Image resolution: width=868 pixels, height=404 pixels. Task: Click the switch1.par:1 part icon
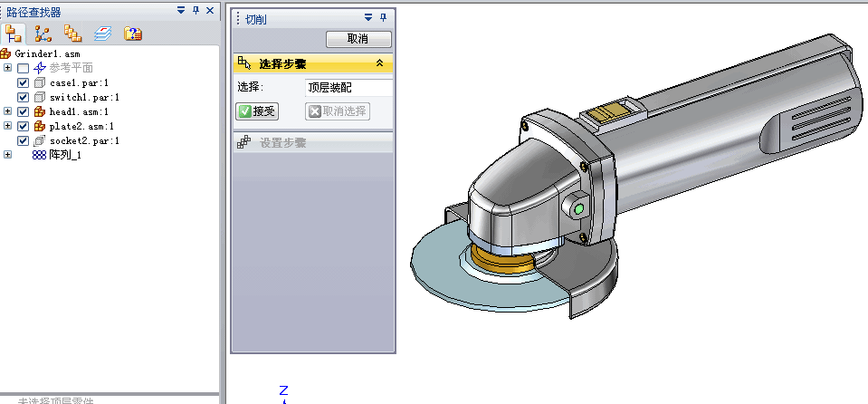coord(39,98)
